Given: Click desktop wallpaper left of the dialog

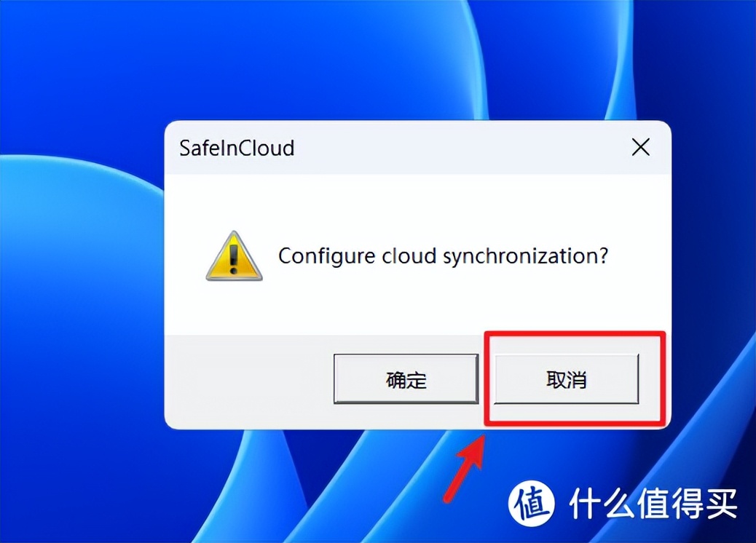Looking at the screenshot, I should (82, 270).
